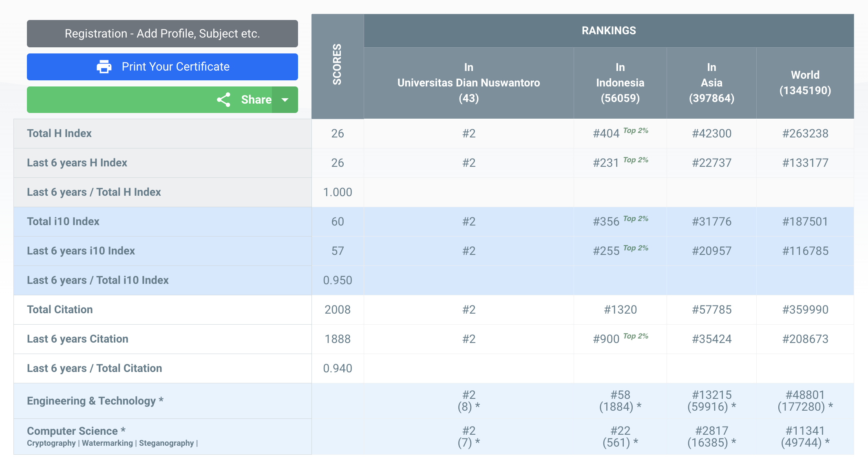Screen dimensions: 868x469
Task: Click the share network icon
Action: click(223, 100)
